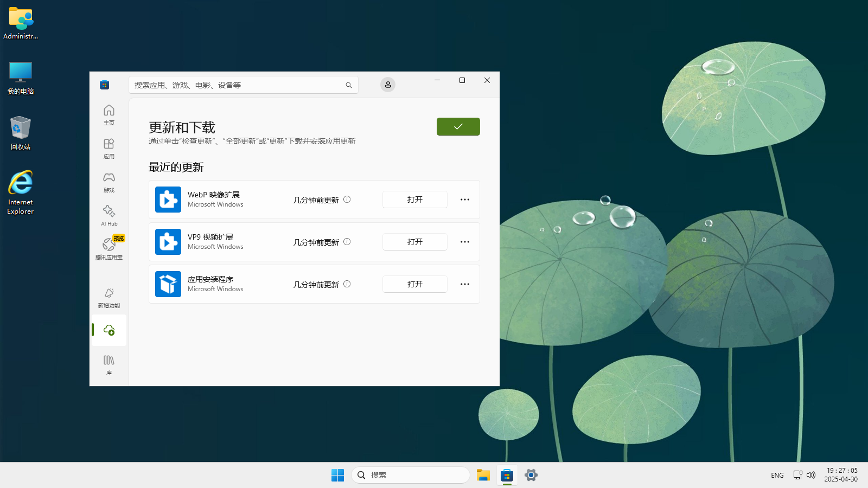The height and width of the screenshot is (488, 868).
Task: Select the Internet Explorer desktop icon
Action: [21, 193]
